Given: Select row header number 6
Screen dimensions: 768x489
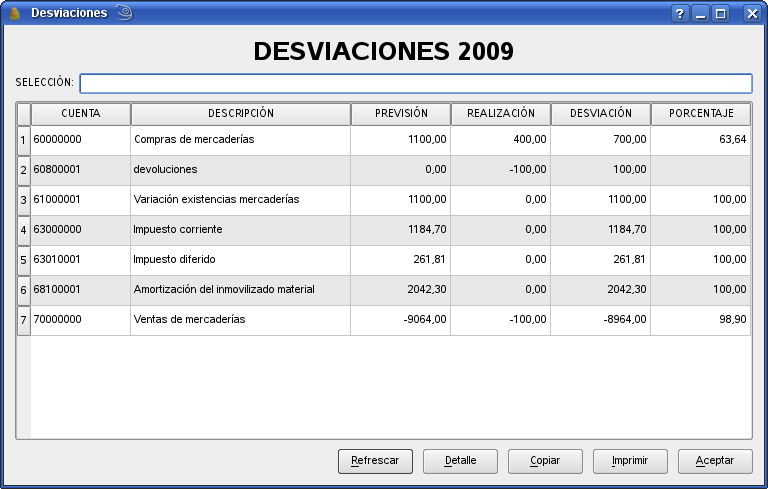Looking at the screenshot, I should 24,290.
